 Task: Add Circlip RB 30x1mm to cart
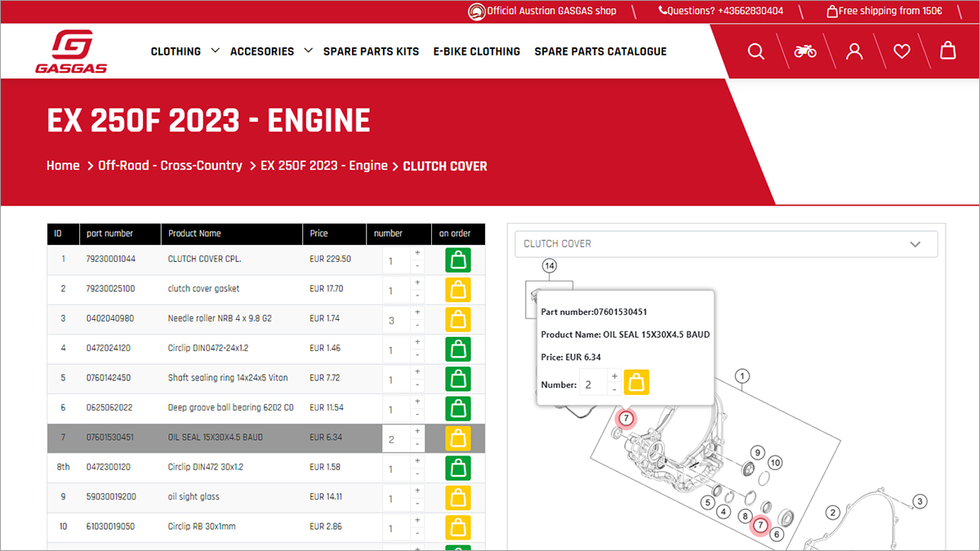coord(457,528)
